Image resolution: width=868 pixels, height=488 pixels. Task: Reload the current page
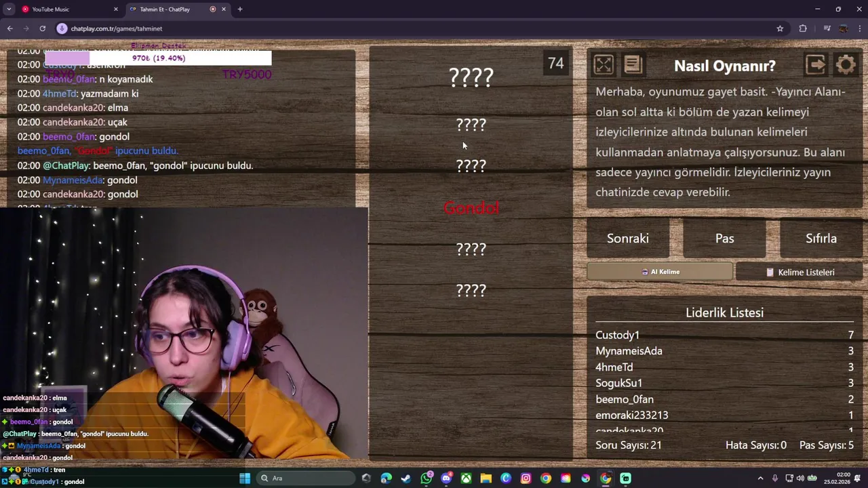pos(42,28)
